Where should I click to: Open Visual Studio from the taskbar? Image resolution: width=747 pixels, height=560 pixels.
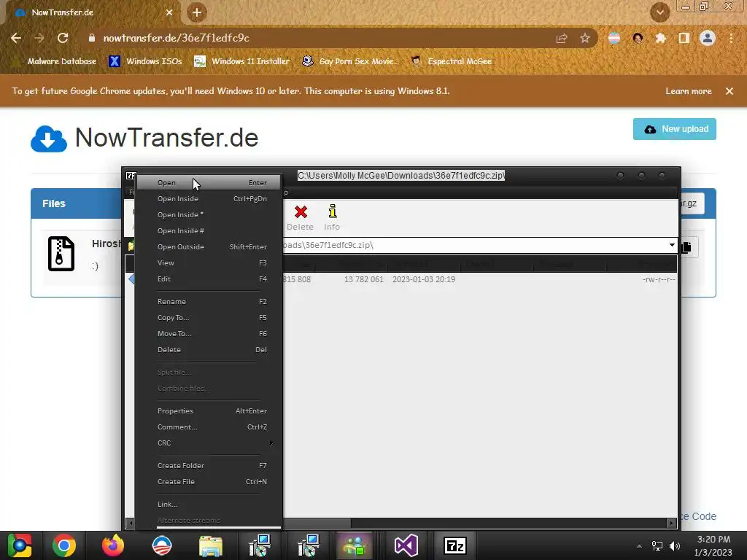(406, 545)
